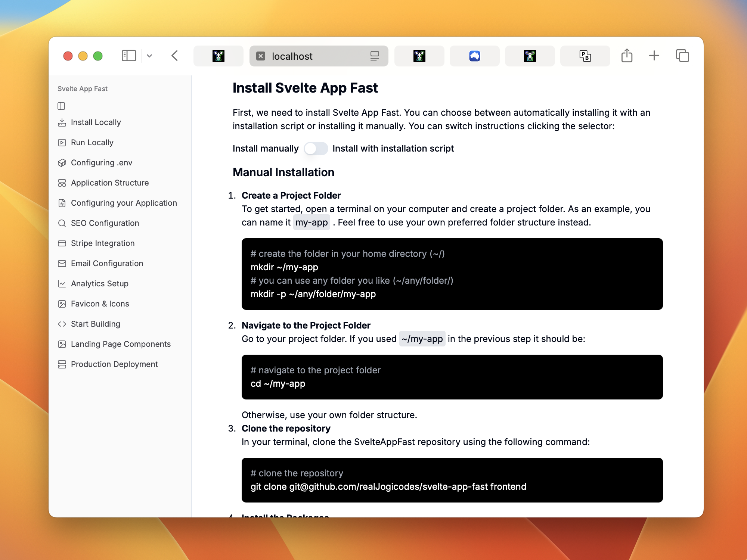Screen dimensions: 747x560
Task: Click the 'Install with installation script' label
Action: [x=393, y=149]
